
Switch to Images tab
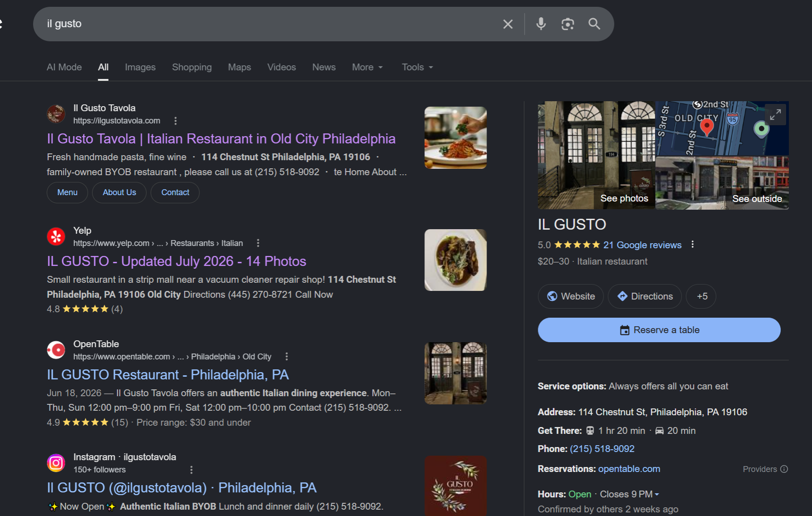pos(140,67)
